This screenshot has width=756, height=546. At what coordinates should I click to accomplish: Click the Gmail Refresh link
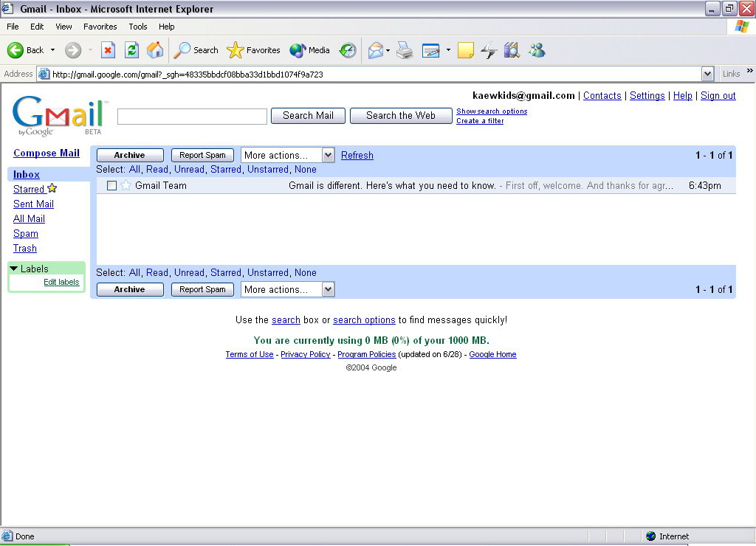(x=357, y=155)
